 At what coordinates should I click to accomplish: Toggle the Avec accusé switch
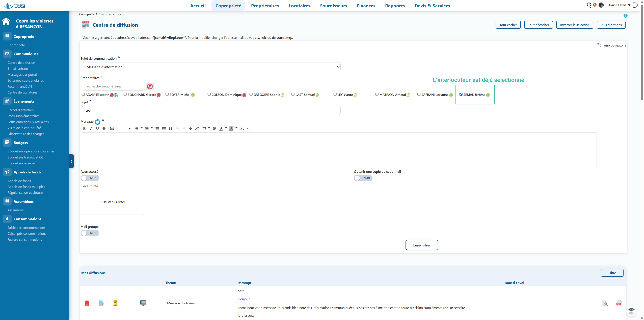(x=90, y=178)
